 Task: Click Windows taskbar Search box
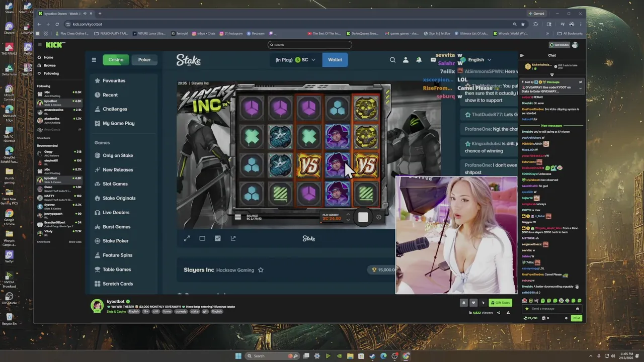(273, 356)
